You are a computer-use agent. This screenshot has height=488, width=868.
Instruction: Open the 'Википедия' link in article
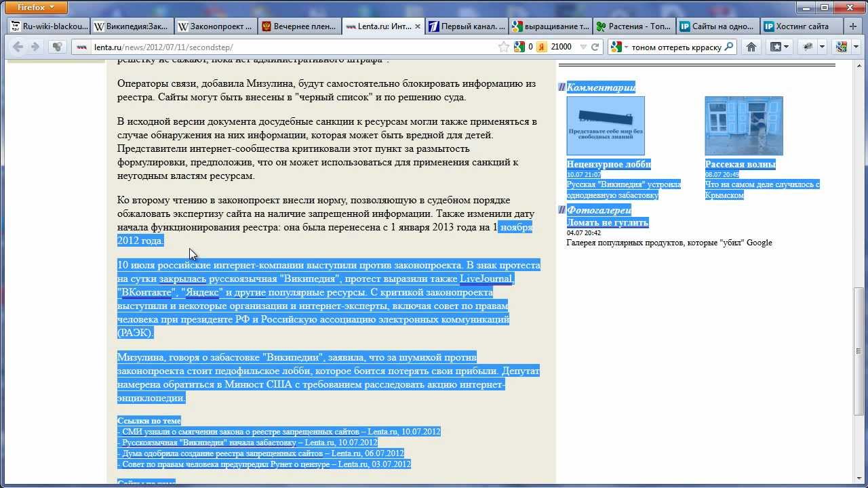click(311, 279)
